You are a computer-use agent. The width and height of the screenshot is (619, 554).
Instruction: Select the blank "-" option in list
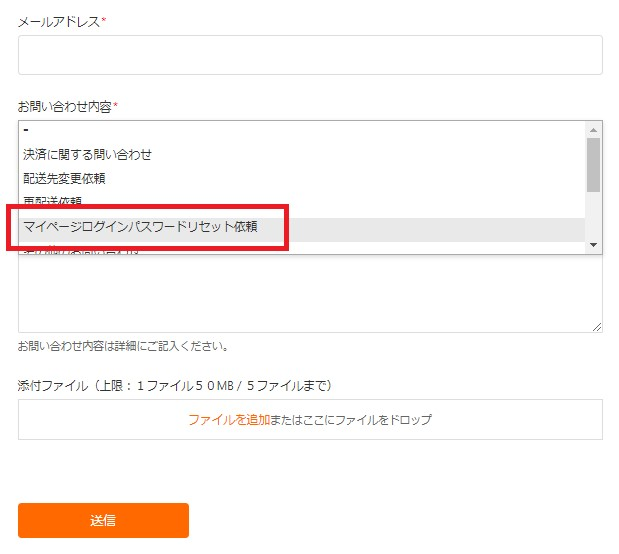click(302, 130)
